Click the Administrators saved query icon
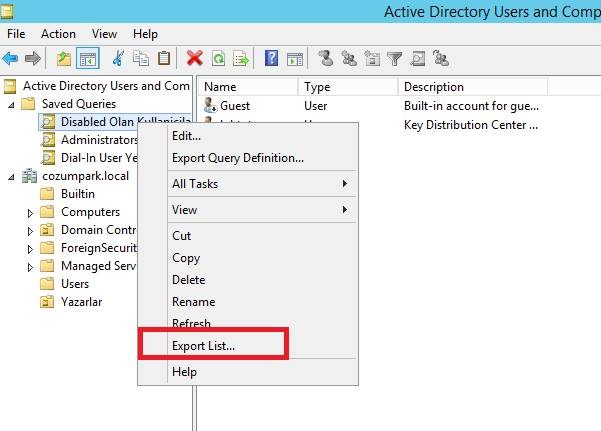 point(48,140)
